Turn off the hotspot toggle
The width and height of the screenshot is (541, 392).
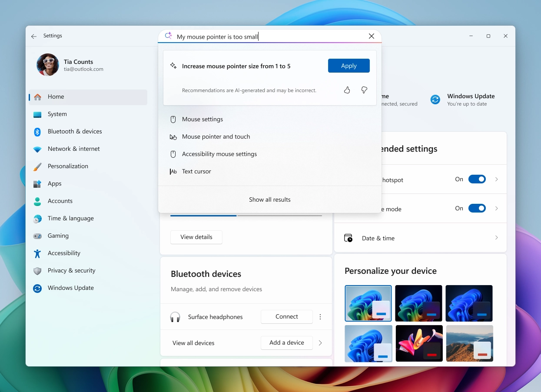pos(477,179)
